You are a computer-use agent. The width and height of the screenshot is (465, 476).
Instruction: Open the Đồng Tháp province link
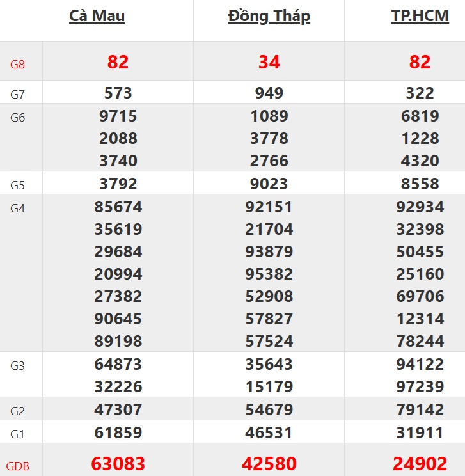pyautogui.click(x=269, y=16)
